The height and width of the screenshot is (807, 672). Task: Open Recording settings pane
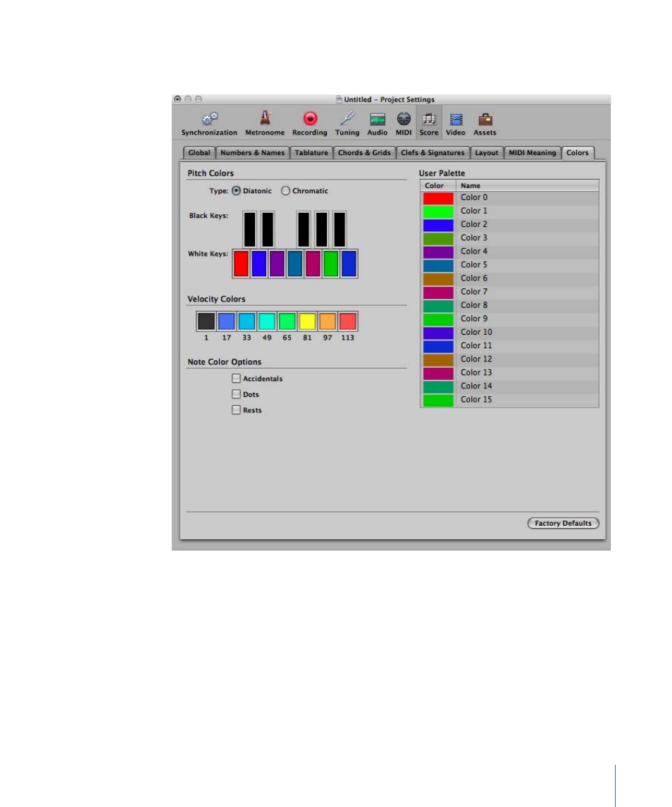coord(310,124)
